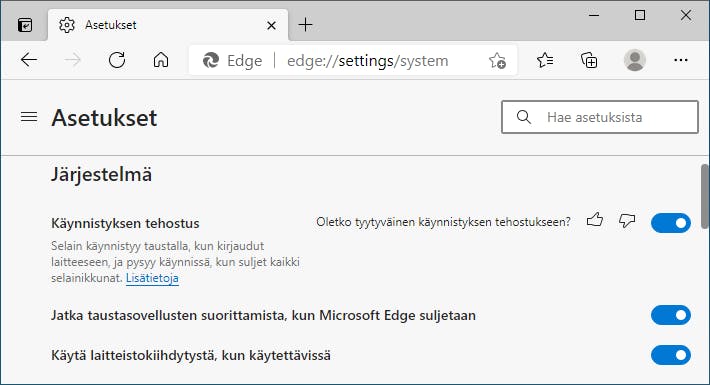
Task: Click thumbs up for startup boost
Action: click(595, 220)
